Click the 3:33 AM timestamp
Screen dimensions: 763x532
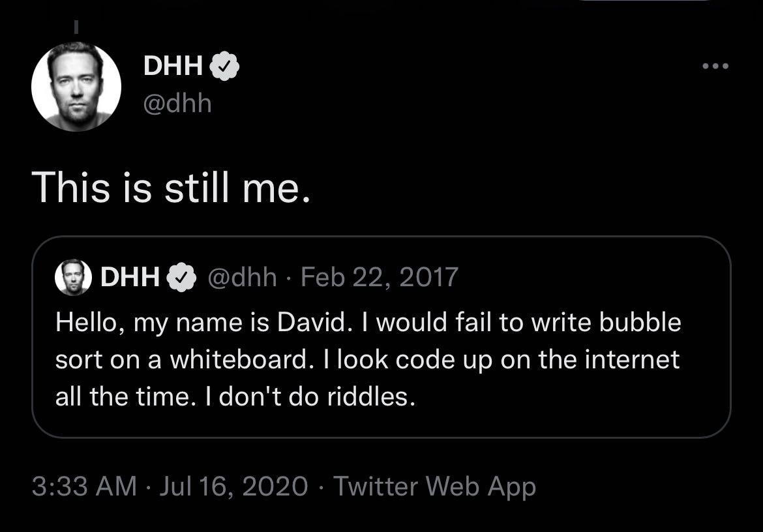85,486
